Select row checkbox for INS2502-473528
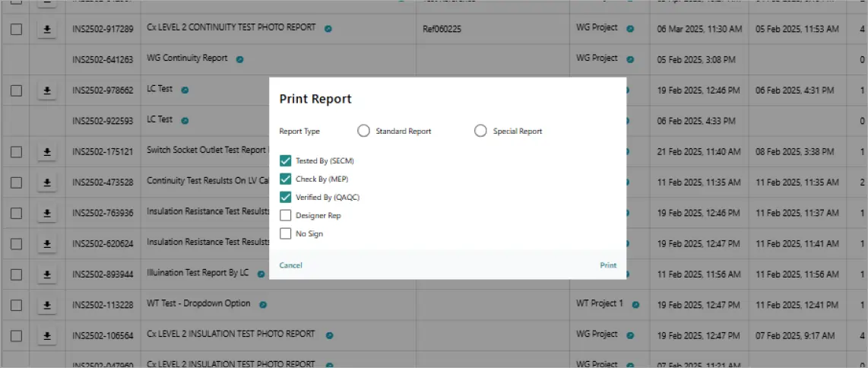Image resolution: width=868 pixels, height=368 pixels. 17,182
